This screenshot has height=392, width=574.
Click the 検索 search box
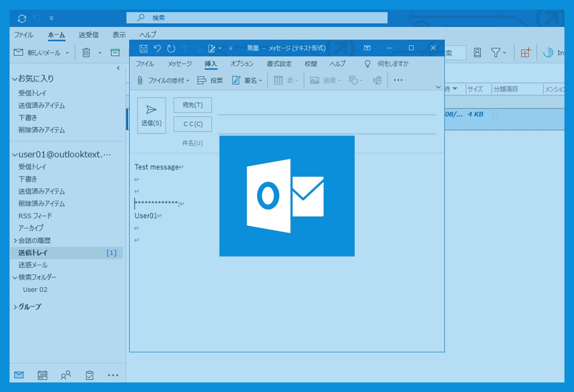(x=257, y=18)
